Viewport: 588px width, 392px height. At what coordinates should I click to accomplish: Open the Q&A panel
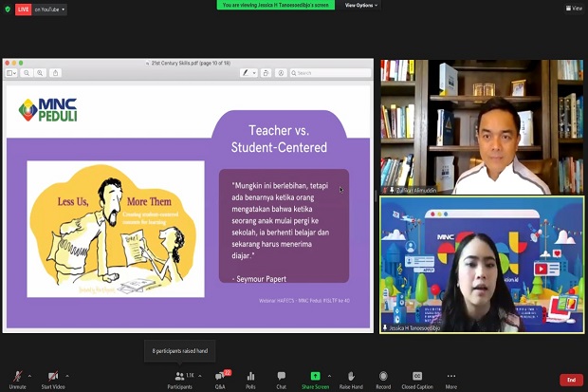click(220, 380)
